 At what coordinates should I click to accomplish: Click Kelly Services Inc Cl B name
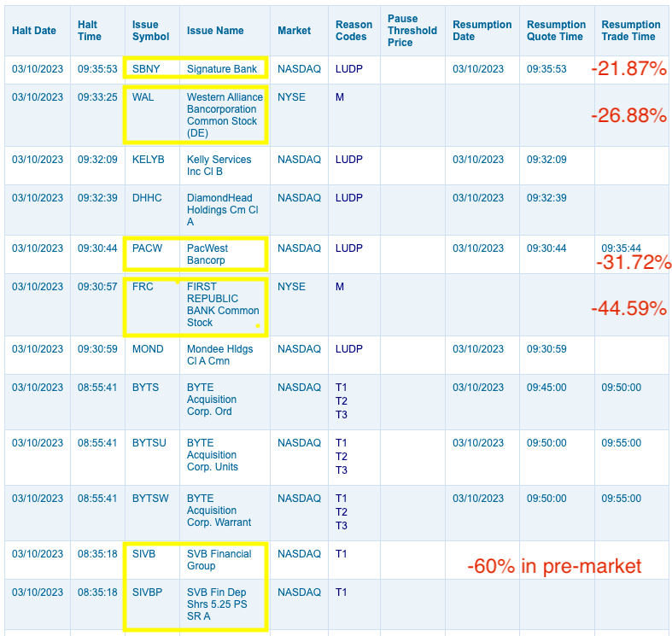[219, 166]
